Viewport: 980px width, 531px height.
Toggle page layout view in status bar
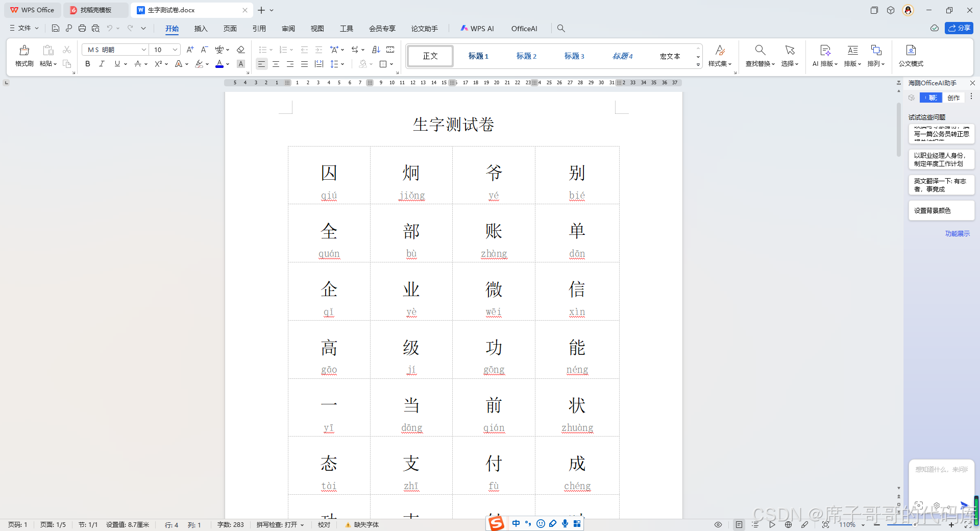[x=739, y=524]
